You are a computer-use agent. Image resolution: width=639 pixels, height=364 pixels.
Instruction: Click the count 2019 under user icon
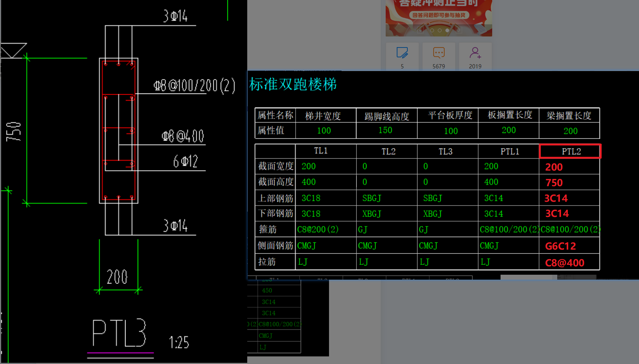475,66
